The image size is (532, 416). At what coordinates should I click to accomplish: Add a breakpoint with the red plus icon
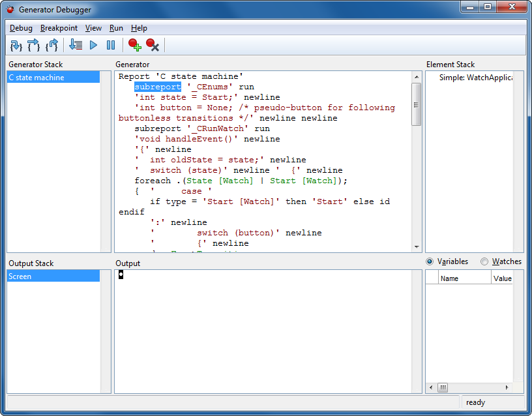pyautogui.click(x=135, y=45)
